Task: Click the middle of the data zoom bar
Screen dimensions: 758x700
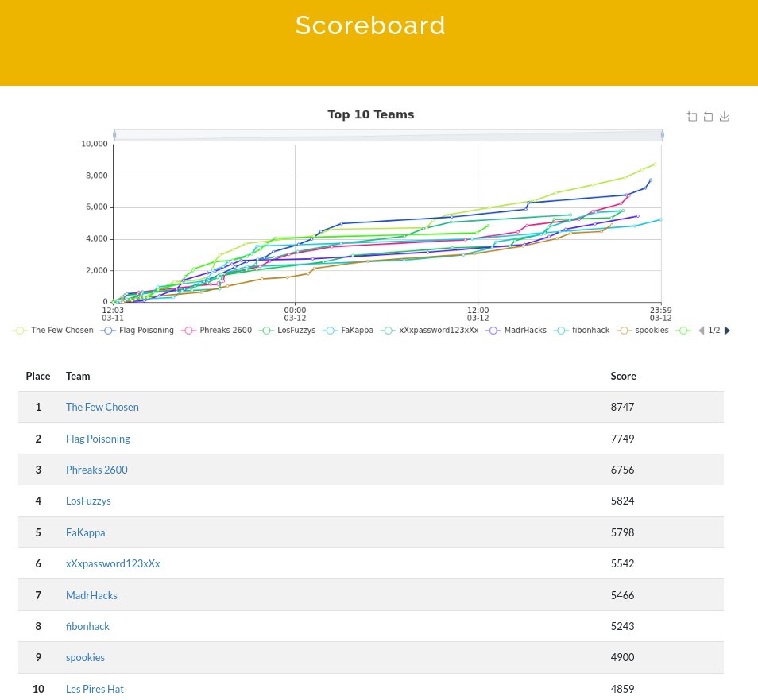Action: pos(389,135)
